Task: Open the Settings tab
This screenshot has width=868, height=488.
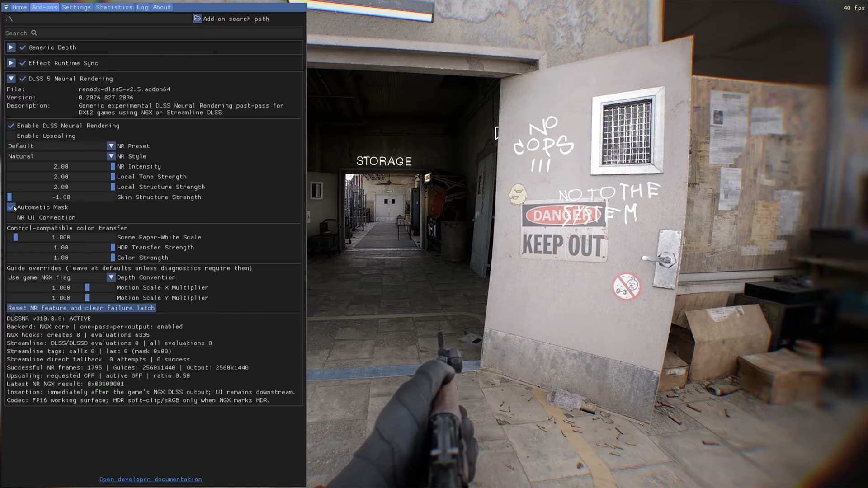Action: click(x=76, y=7)
